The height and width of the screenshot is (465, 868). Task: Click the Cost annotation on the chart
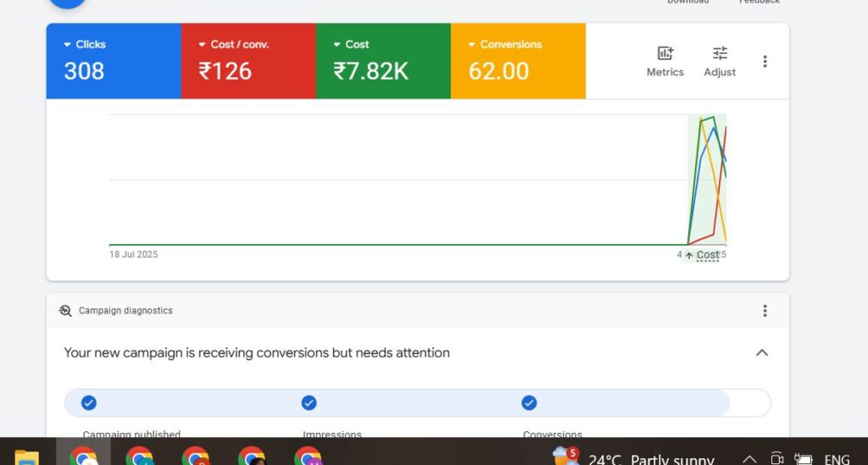click(703, 255)
